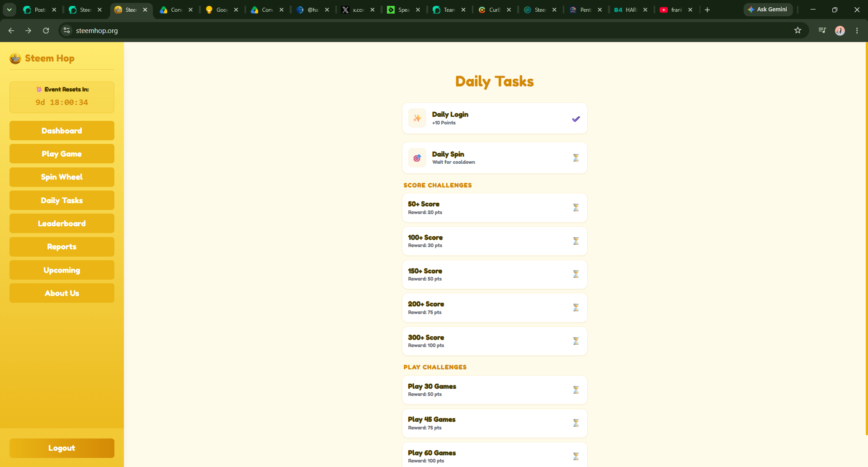The height and width of the screenshot is (467, 868).
Task: Open the Dashboard page
Action: 62,131
